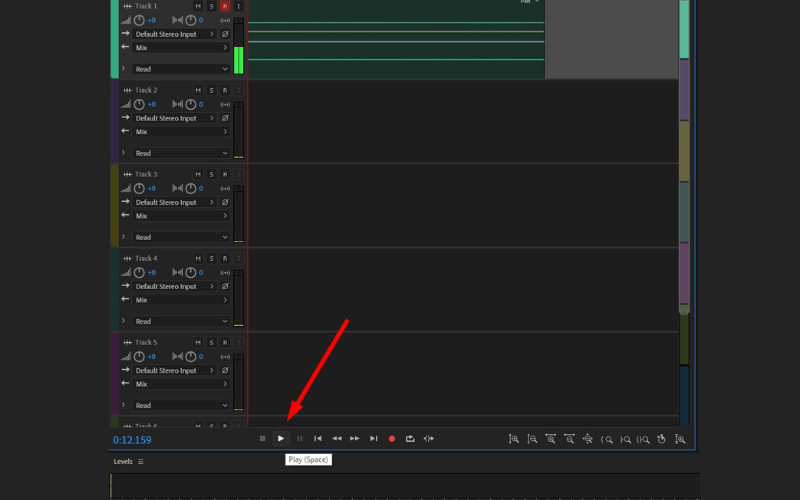Solo Track 3 with S button

(x=211, y=174)
